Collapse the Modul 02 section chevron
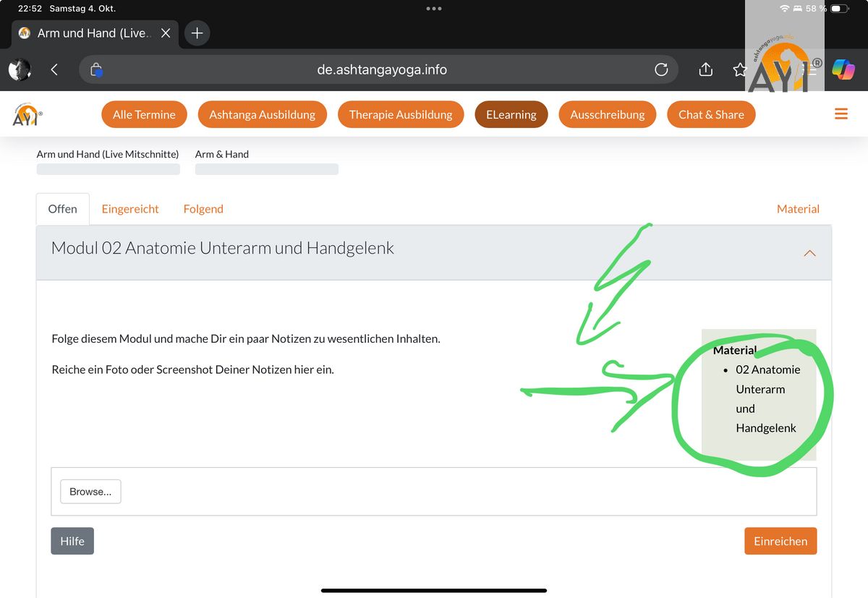Viewport: 868px width, 598px height. tap(809, 253)
